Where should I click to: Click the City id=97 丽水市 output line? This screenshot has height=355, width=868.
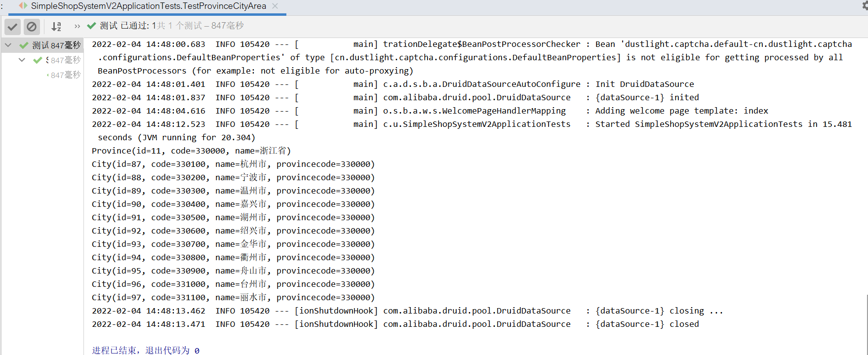point(234,297)
